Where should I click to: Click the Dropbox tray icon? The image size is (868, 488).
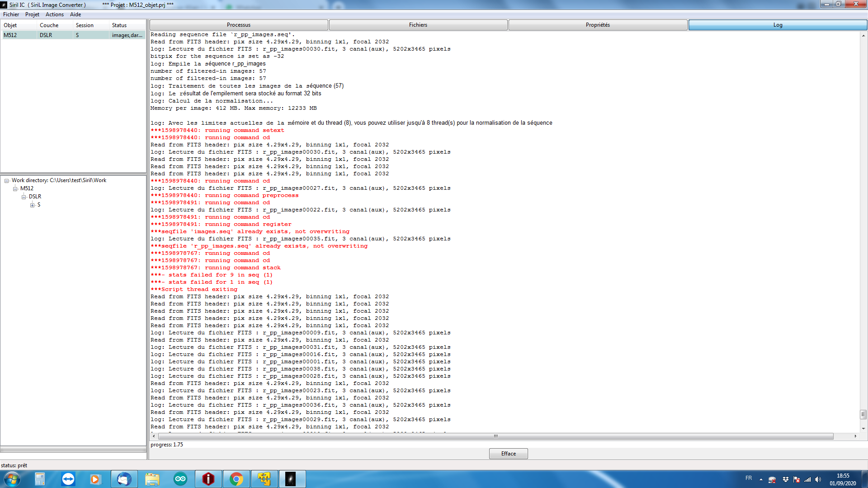786,479
